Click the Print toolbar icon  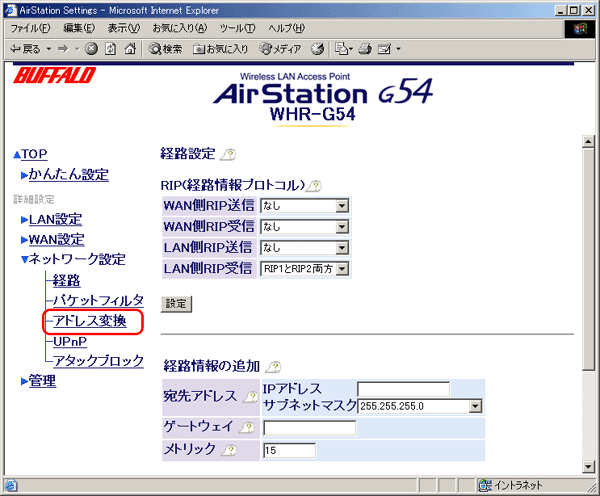pyautogui.click(x=365, y=49)
